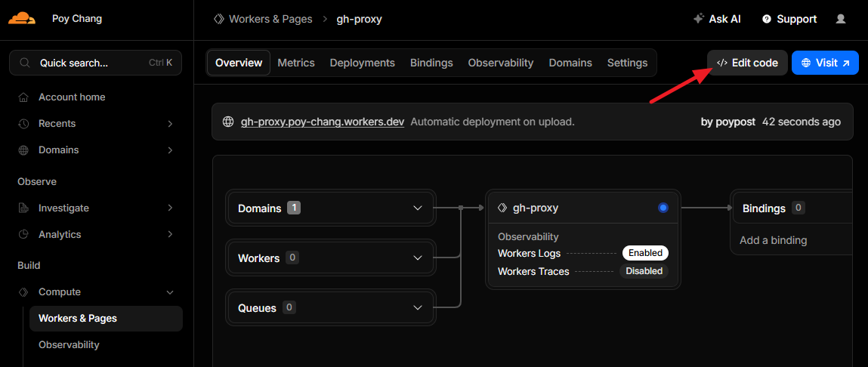Open Ask AI
Viewport: 868px width, 367px height.
[717, 20]
